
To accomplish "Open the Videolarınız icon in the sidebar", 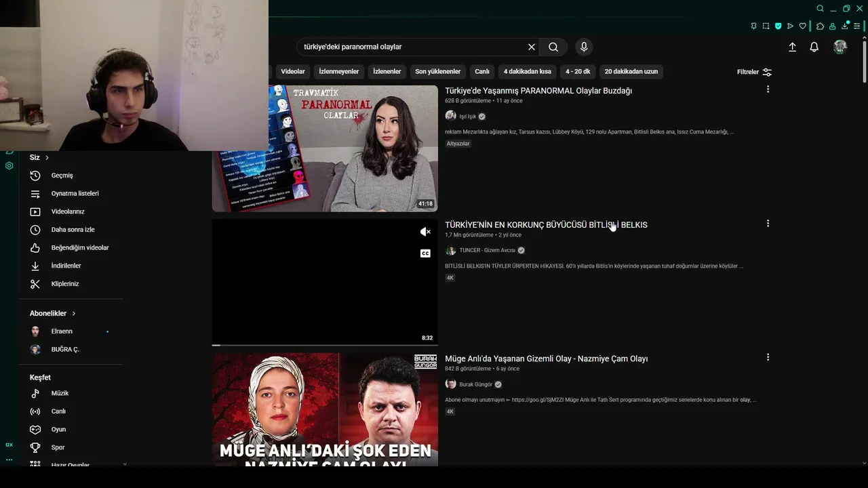I will point(35,211).
